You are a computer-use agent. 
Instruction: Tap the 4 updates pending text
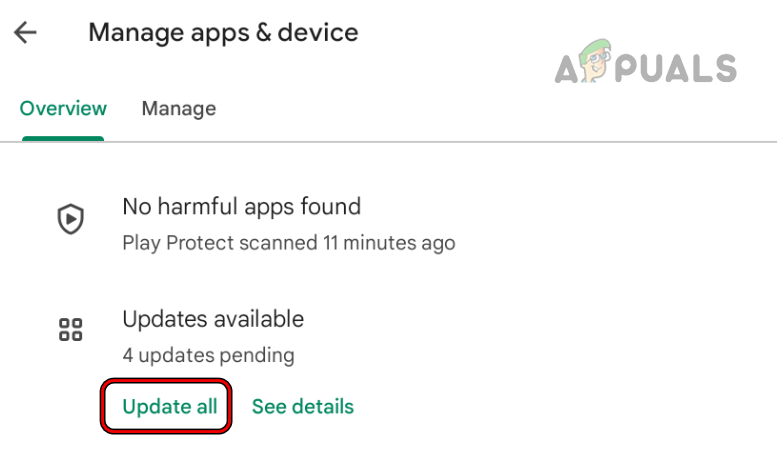pos(208,355)
